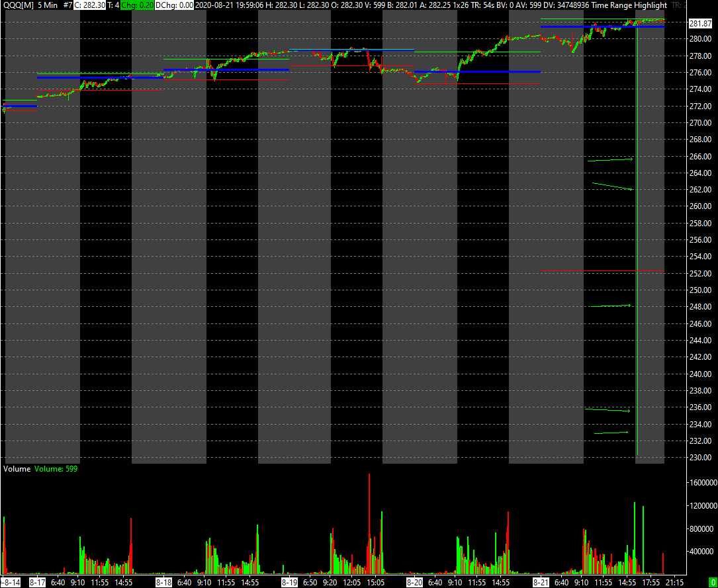
Task: Jump to the 8-21 date marker
Action: point(541,583)
